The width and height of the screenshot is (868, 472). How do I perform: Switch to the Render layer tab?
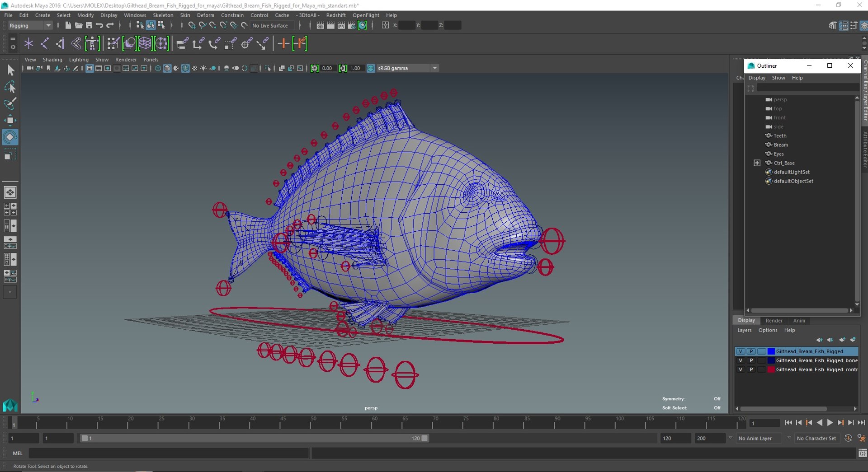tap(774, 321)
